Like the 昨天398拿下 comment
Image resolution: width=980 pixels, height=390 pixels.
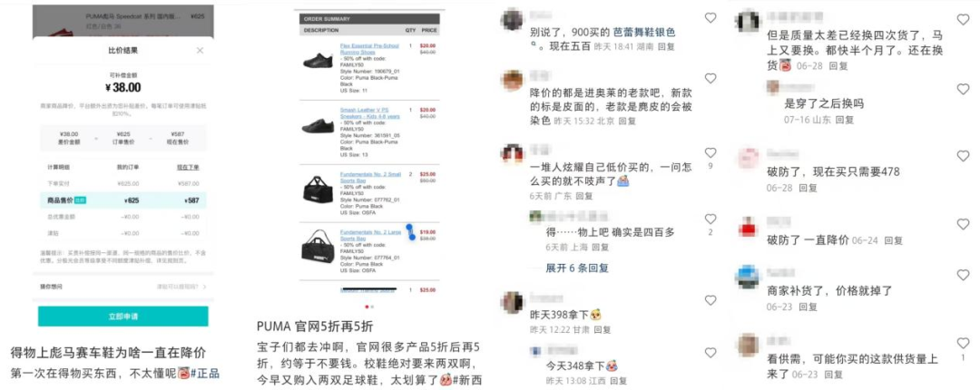click(x=710, y=300)
